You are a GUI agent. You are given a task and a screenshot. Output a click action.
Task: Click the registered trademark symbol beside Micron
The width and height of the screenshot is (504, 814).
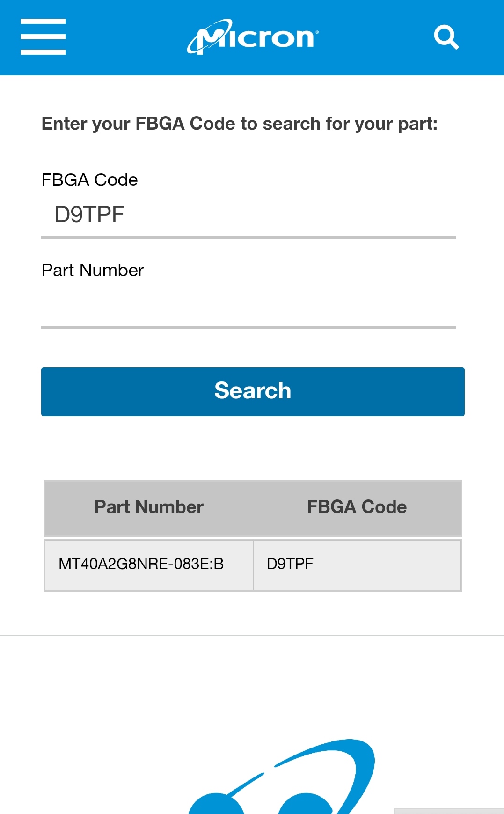tap(317, 32)
